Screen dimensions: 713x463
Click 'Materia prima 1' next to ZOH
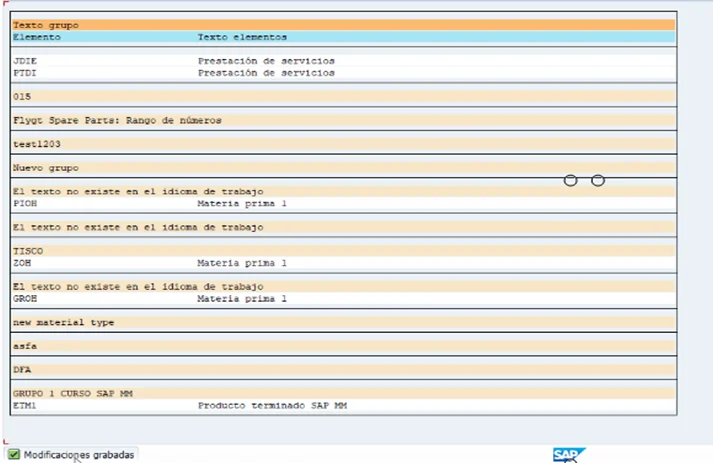(242, 263)
